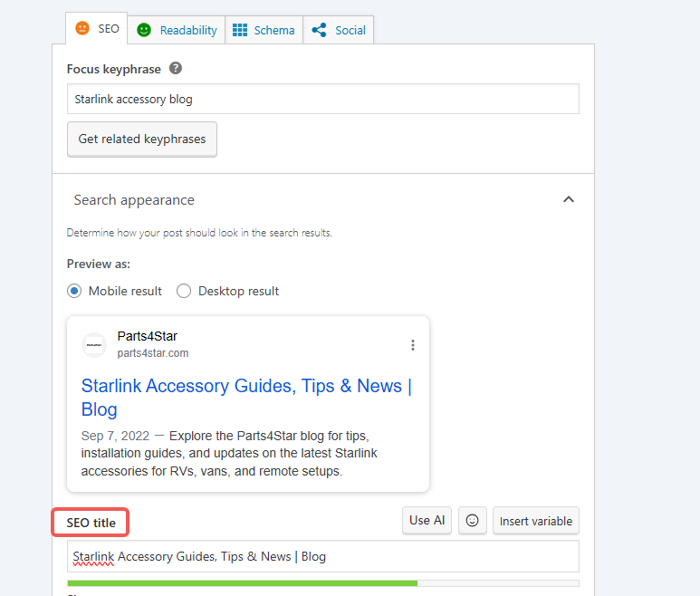Switch to the Social tab
Image resolution: width=700 pixels, height=596 pixels.
coord(339,31)
